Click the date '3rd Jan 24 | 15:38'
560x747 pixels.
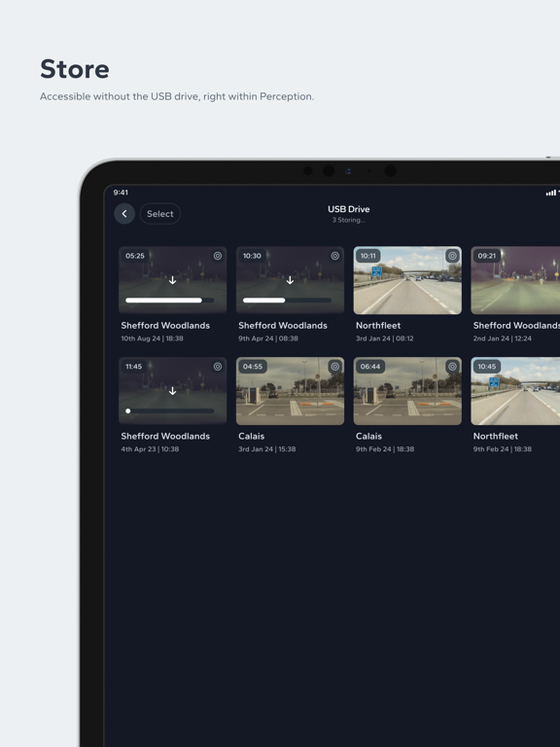(267, 448)
